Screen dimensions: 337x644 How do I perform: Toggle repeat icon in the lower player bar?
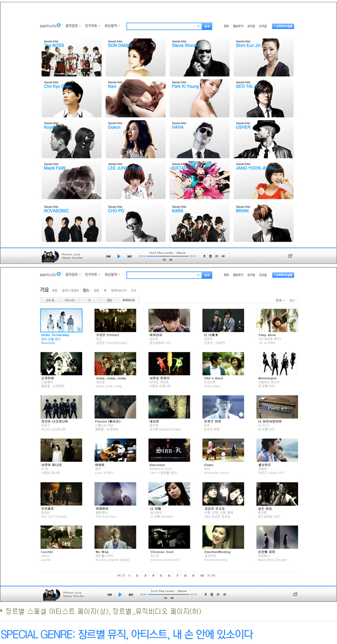click(165, 598)
